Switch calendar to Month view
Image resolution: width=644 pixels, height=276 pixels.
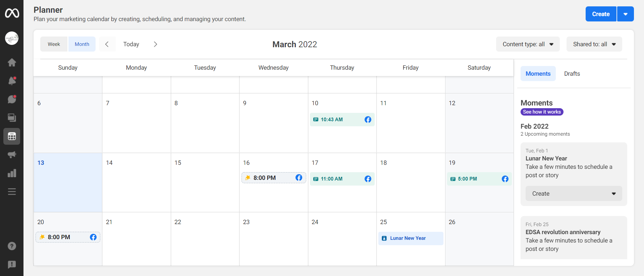tap(82, 44)
